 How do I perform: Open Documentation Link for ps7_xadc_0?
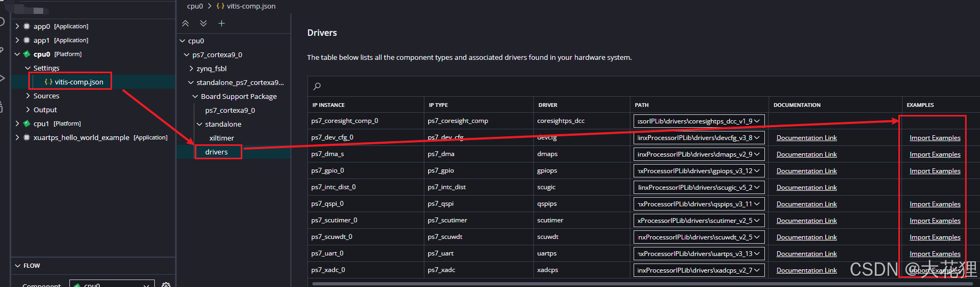(x=807, y=270)
